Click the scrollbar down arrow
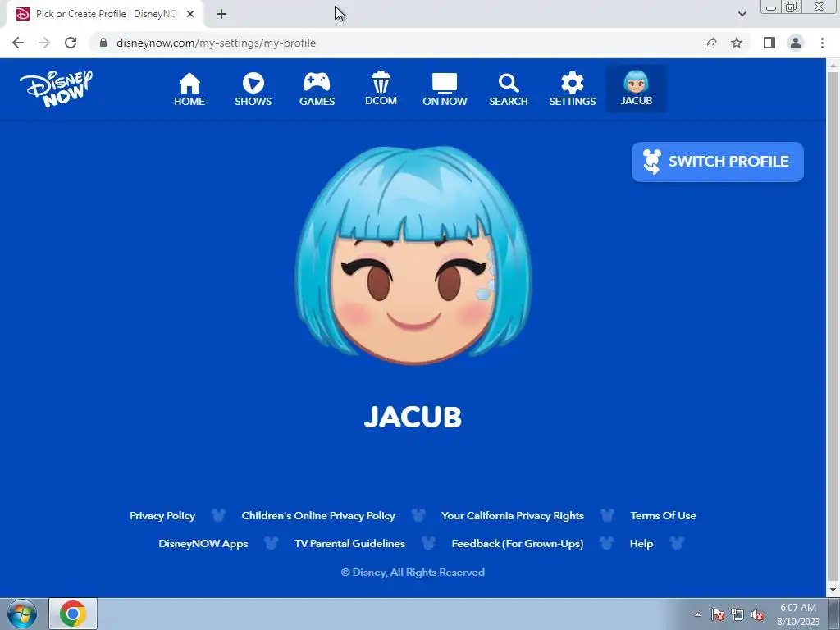840x630 pixels. (833, 590)
